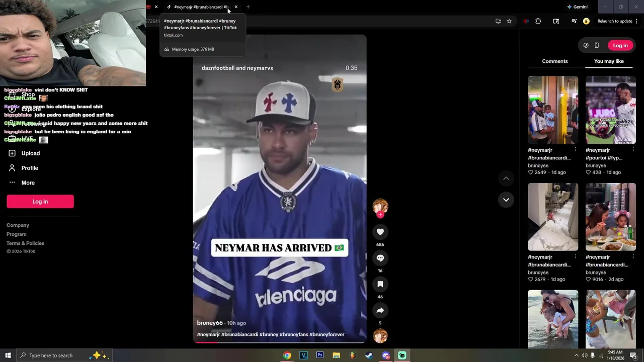Open options menu for #pourtoi video
This screenshot has width=644, height=362.
pos(633,150)
